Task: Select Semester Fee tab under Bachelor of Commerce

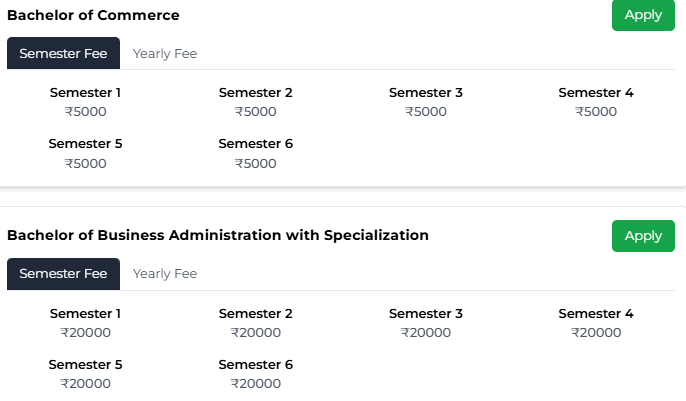Action: point(63,54)
